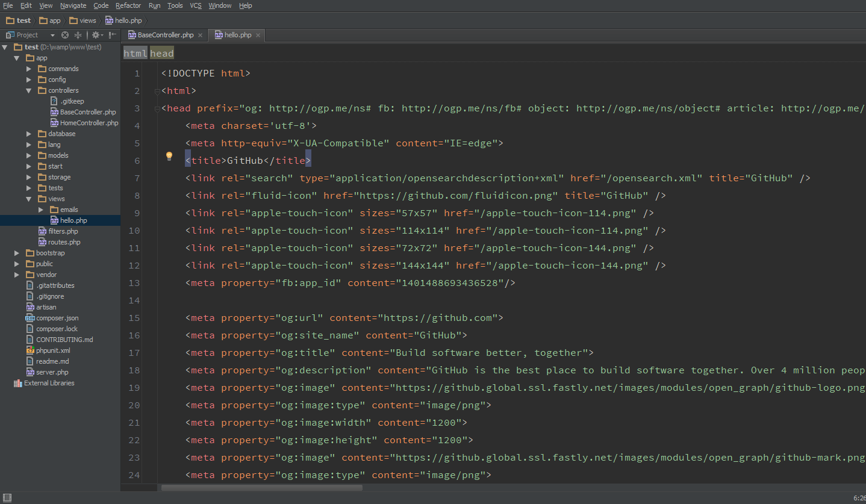Open the Project panel gear settings
The height and width of the screenshot is (504, 866).
pyautogui.click(x=96, y=35)
